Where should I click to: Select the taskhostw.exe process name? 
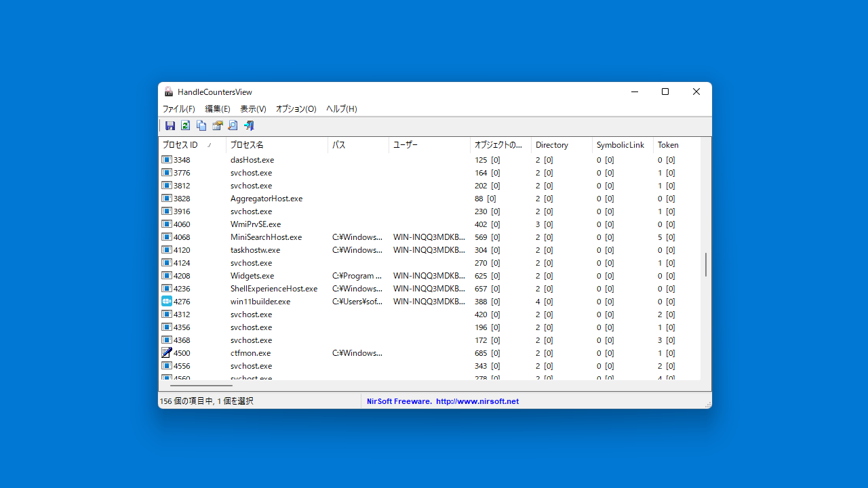[255, 250]
